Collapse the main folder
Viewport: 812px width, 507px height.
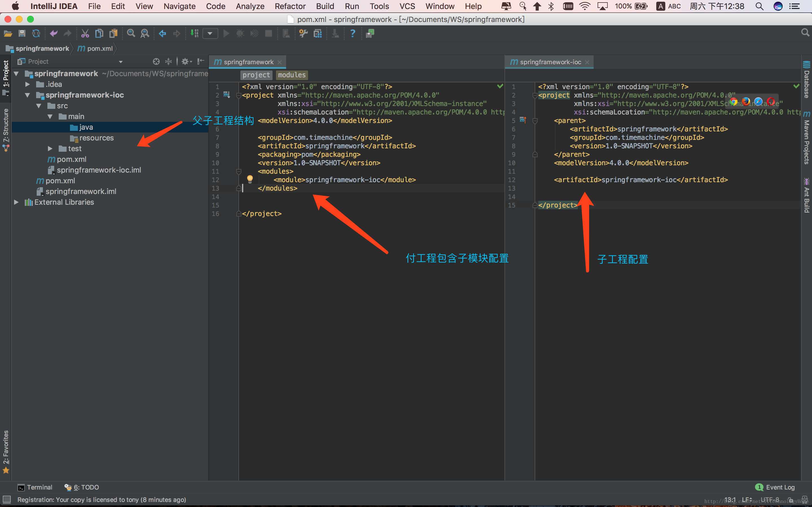(x=50, y=117)
